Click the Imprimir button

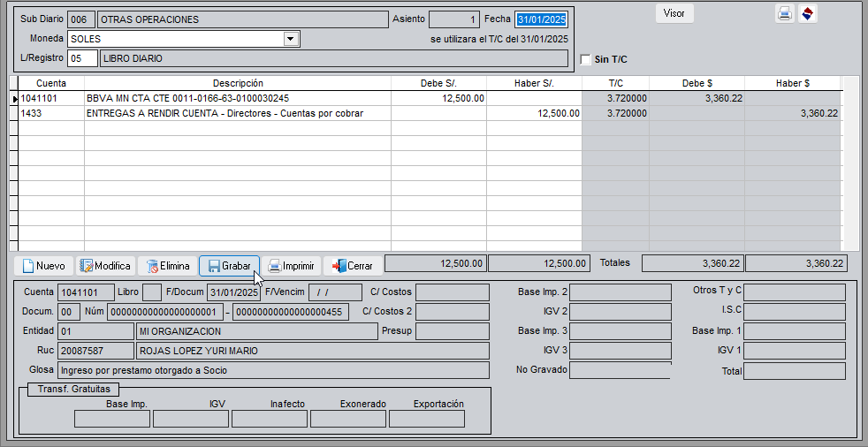pos(291,266)
